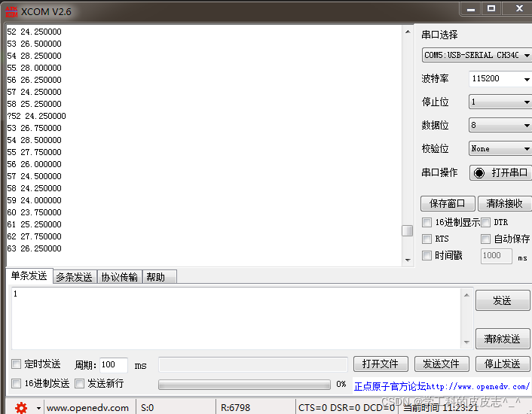This screenshot has height=414, width=532.
Task: Click the R:6798 received counter
Action: click(235, 407)
